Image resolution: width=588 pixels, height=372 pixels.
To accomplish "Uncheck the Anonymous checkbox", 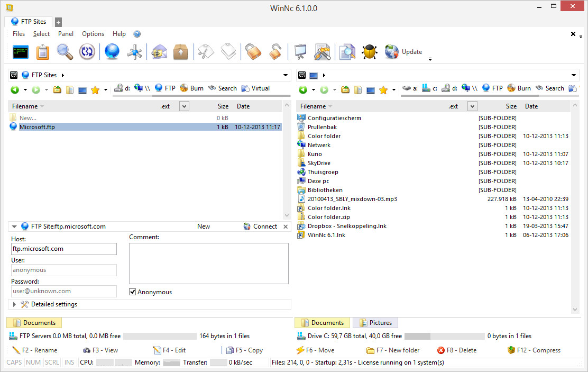I will (x=133, y=292).
